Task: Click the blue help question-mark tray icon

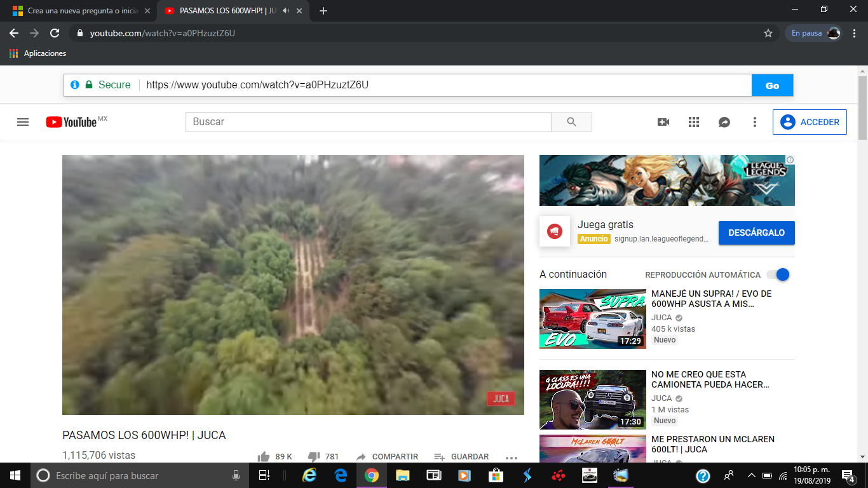Action: pyautogui.click(x=703, y=475)
